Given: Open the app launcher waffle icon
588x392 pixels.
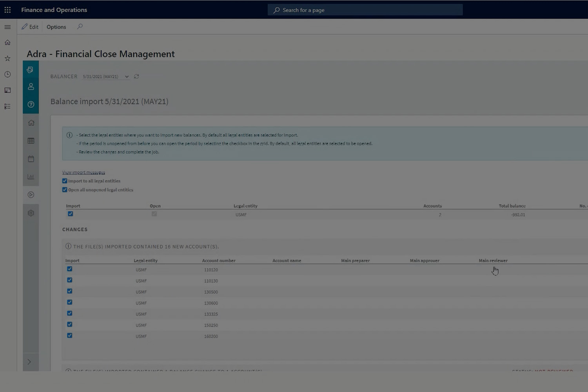Looking at the screenshot, I should (x=7, y=10).
